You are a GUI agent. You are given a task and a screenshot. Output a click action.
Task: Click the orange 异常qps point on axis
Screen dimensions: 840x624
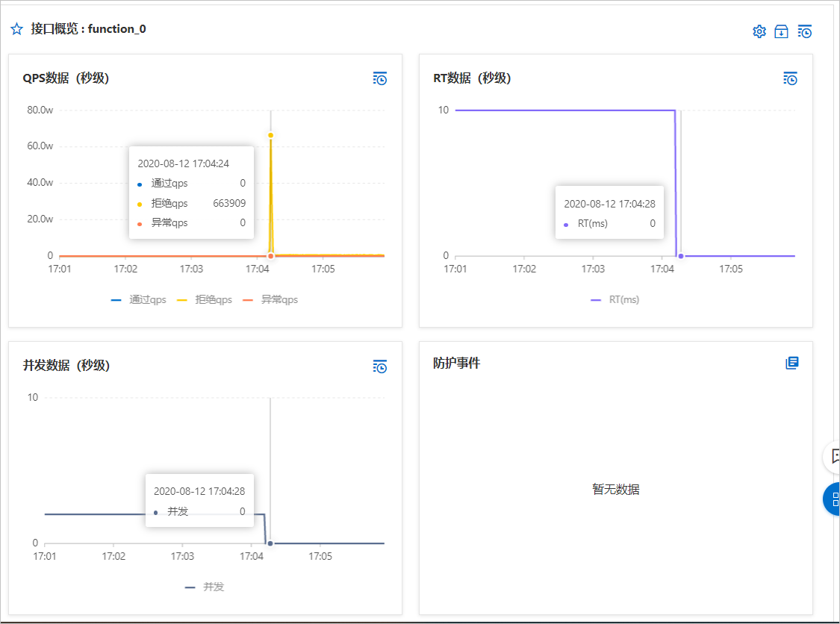(x=270, y=256)
